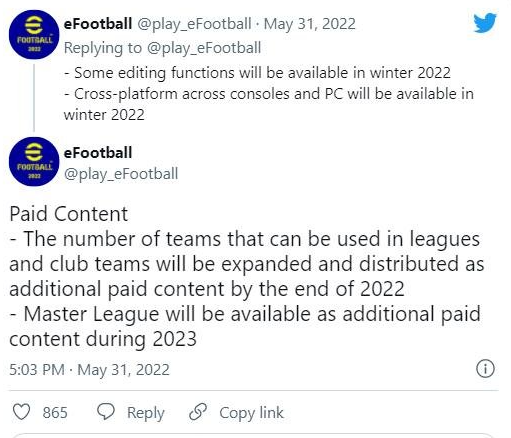Click the chain link copy icon
The image size is (511, 438).
tap(198, 412)
